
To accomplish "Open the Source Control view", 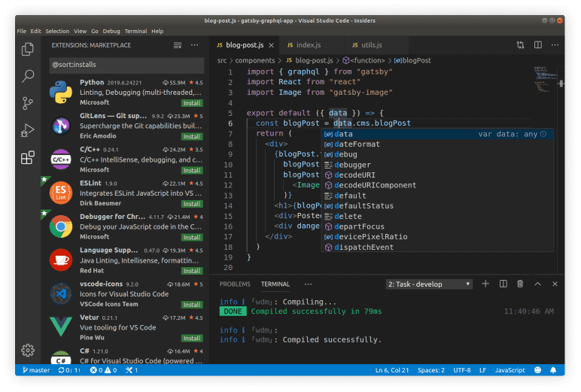I will tap(28, 103).
